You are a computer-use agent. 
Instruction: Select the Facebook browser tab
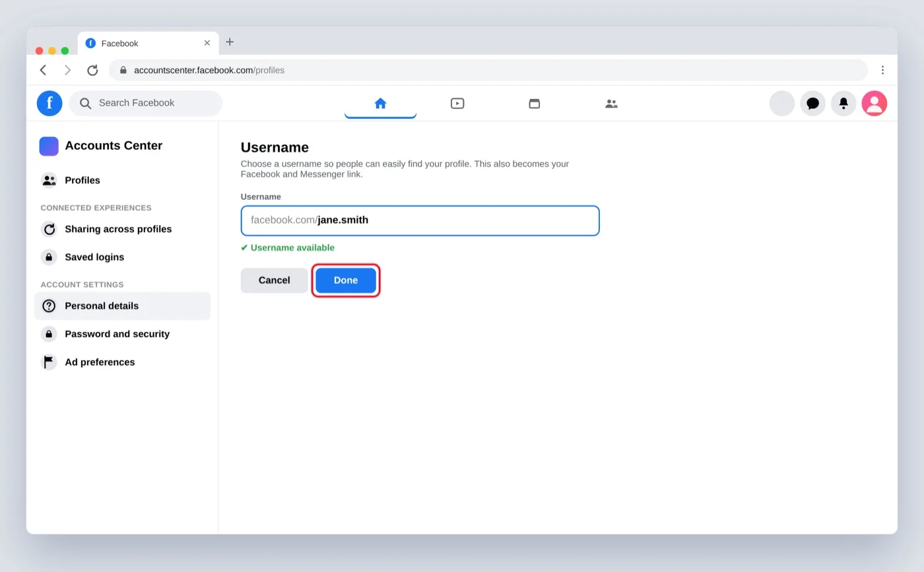pyautogui.click(x=148, y=43)
